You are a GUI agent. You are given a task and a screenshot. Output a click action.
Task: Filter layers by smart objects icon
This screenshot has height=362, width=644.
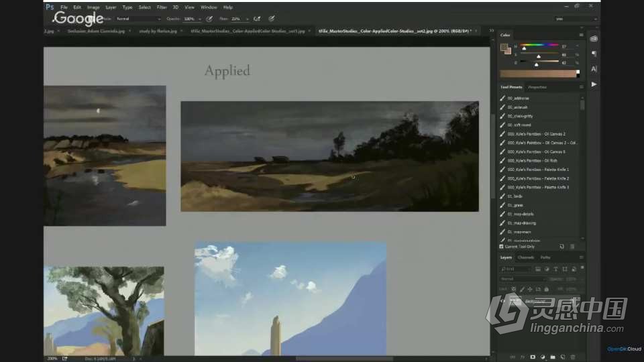[574, 269]
